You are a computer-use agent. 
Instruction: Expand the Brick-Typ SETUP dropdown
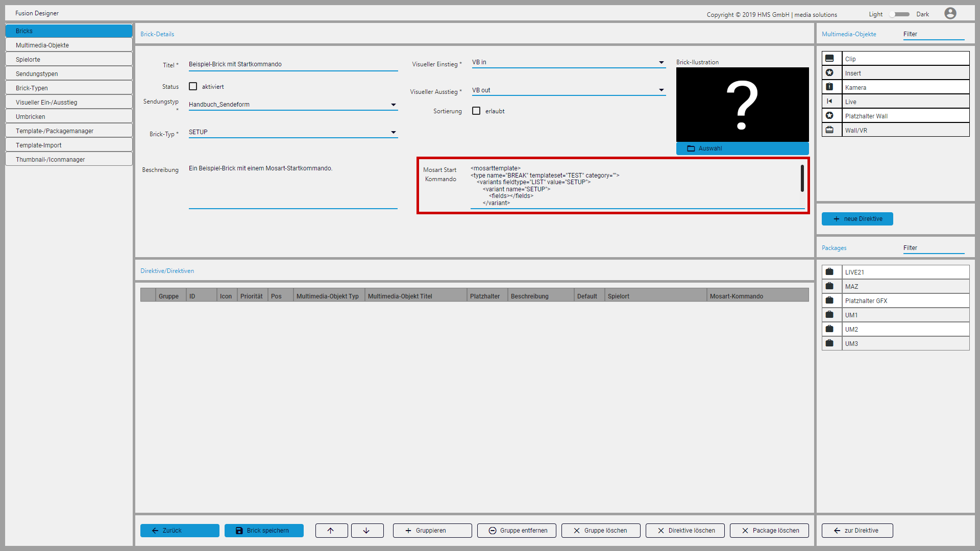pos(393,132)
